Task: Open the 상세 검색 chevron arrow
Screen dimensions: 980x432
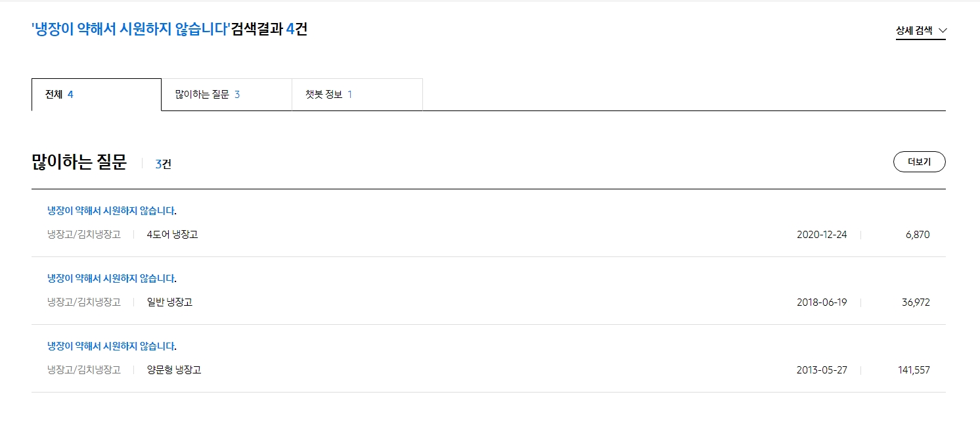Action: (x=944, y=30)
